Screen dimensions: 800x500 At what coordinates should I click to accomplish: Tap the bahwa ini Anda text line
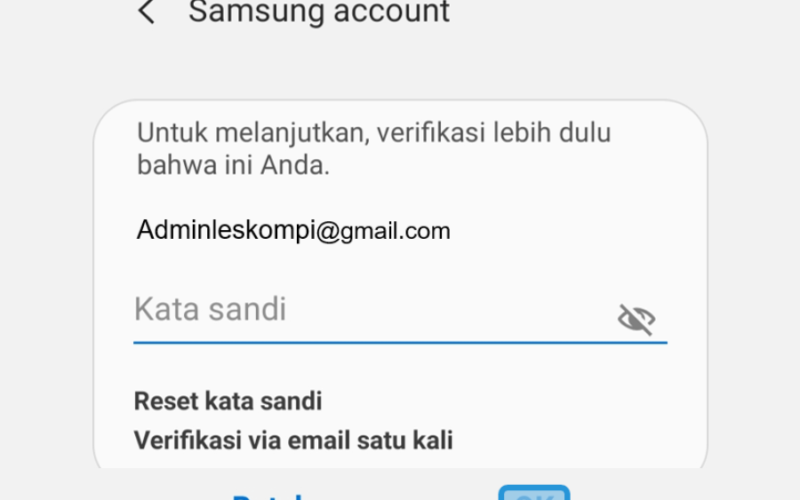click(x=233, y=165)
